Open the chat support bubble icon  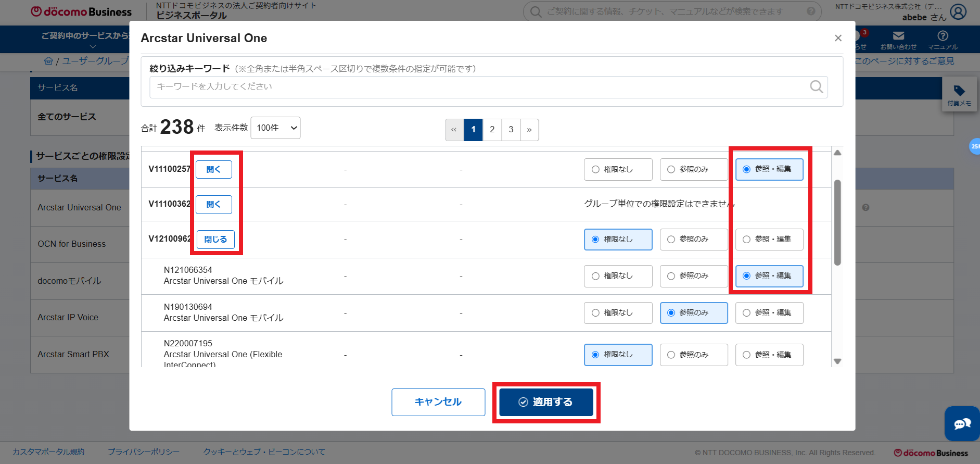coord(962,424)
